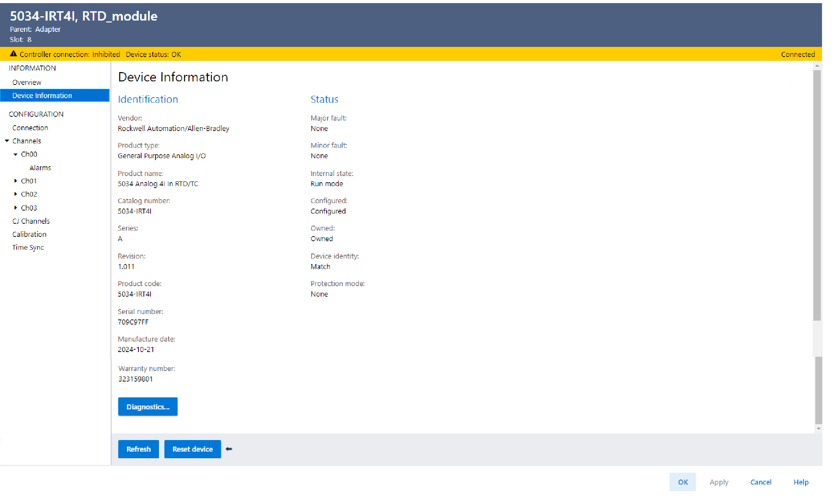Image resolution: width=839 pixels, height=504 pixels.
Task: Click the internal state Run mode value
Action: pos(326,183)
